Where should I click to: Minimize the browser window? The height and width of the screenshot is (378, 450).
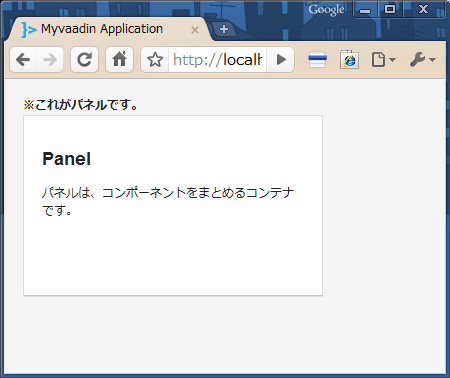pos(365,10)
